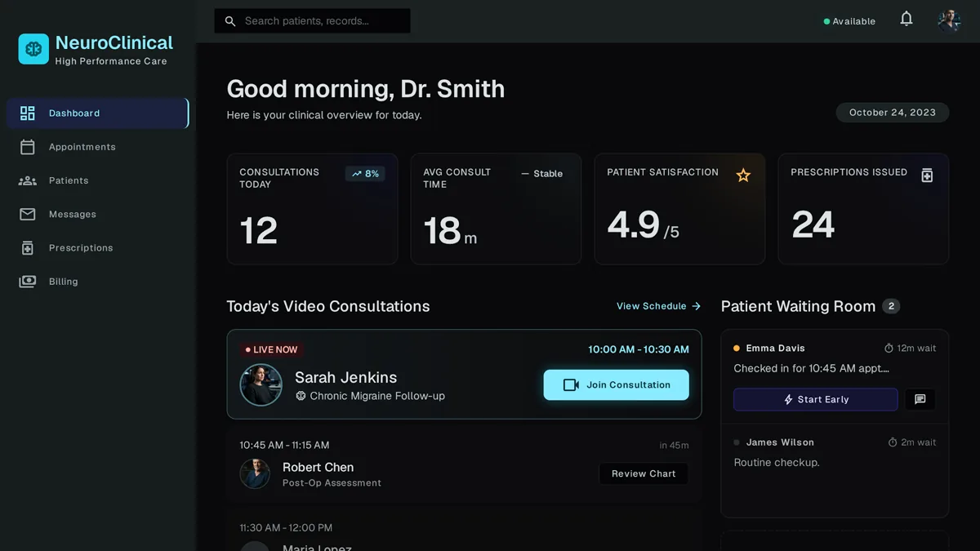The width and height of the screenshot is (980, 551).
Task: Click the Today's Video Consultations heading
Action: coord(328,306)
